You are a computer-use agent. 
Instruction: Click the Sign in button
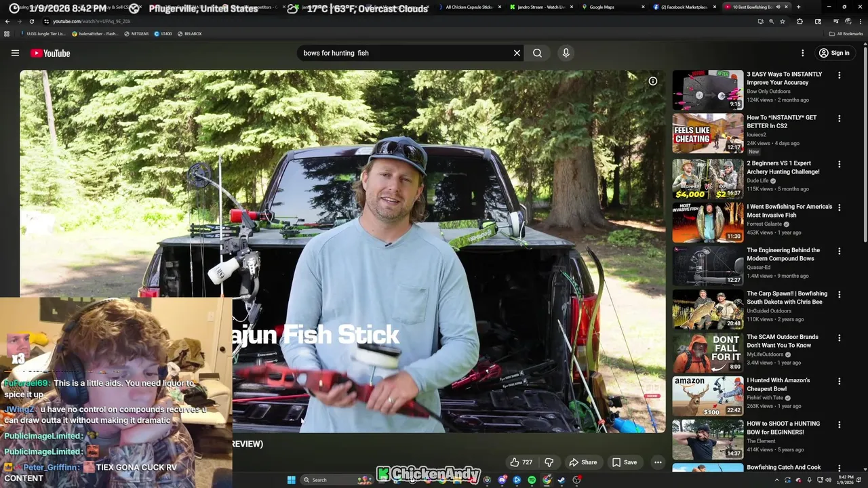(833, 53)
